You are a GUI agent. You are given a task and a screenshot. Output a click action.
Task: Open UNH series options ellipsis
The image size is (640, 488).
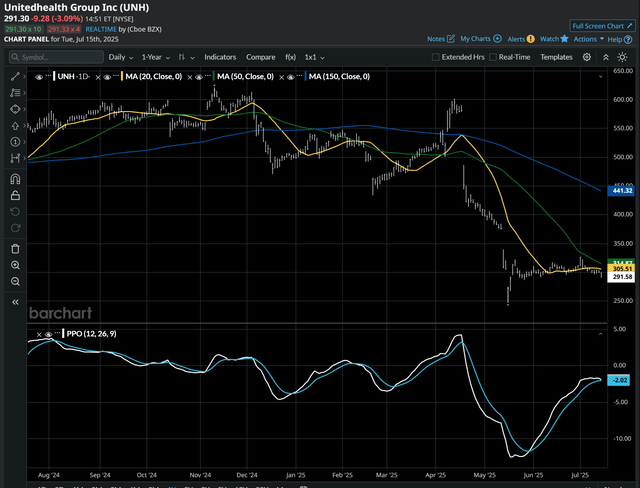click(x=49, y=75)
